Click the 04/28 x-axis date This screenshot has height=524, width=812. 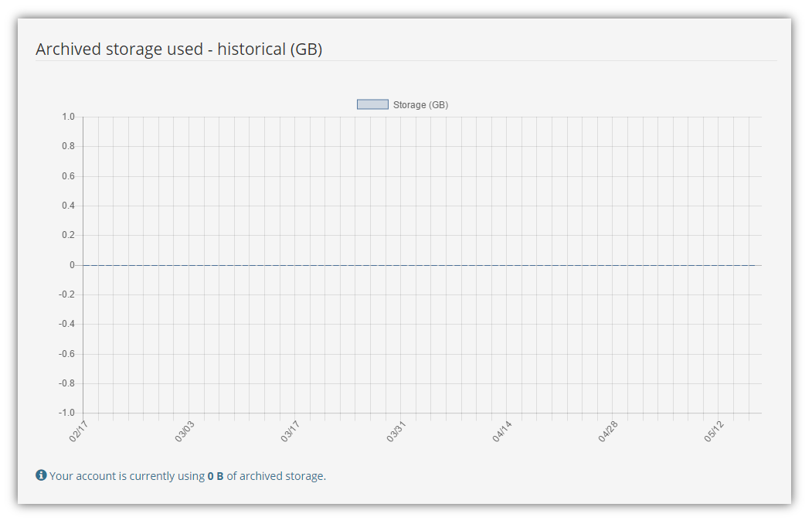click(x=608, y=431)
